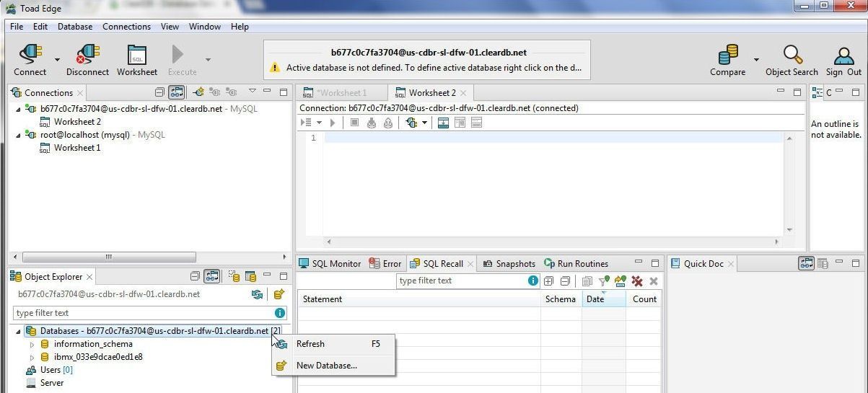Toggle Link with Editor in Object Explorer
Image resolution: width=868 pixels, height=393 pixels.
coord(212,276)
